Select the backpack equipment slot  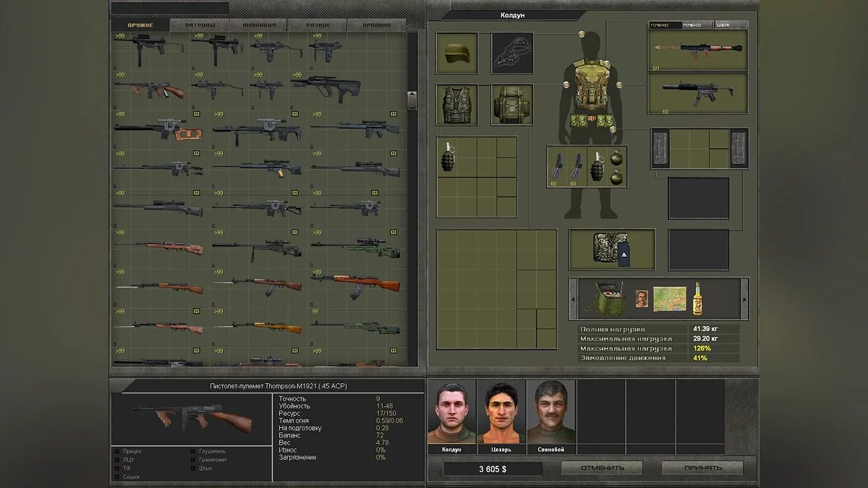[512, 105]
